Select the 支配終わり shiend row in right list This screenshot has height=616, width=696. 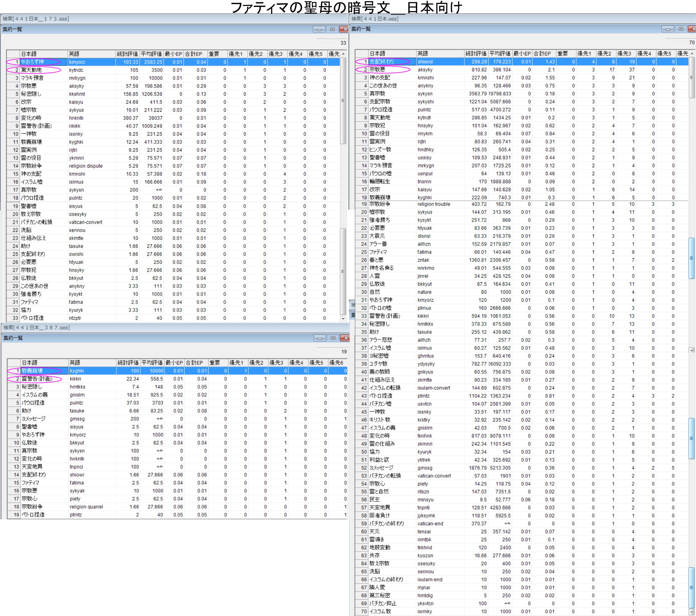[381, 62]
